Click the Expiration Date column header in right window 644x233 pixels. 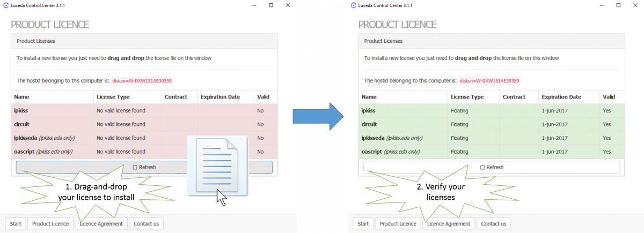click(x=561, y=97)
